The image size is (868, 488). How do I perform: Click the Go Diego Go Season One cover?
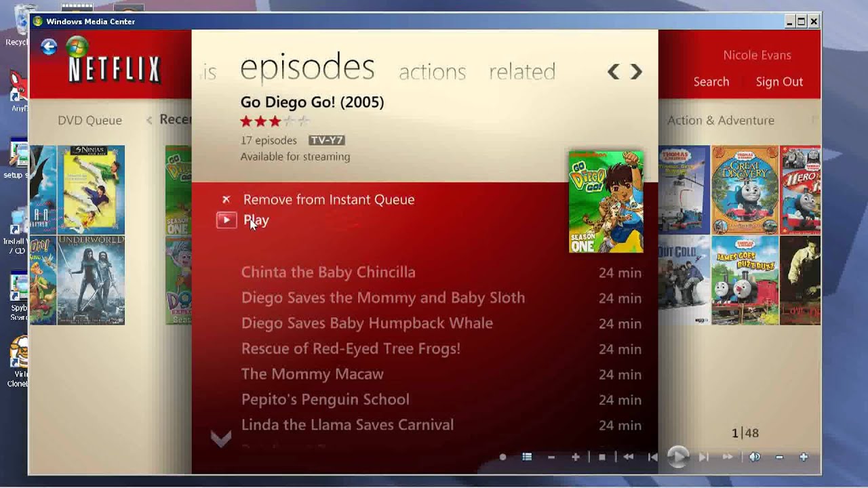click(x=606, y=202)
